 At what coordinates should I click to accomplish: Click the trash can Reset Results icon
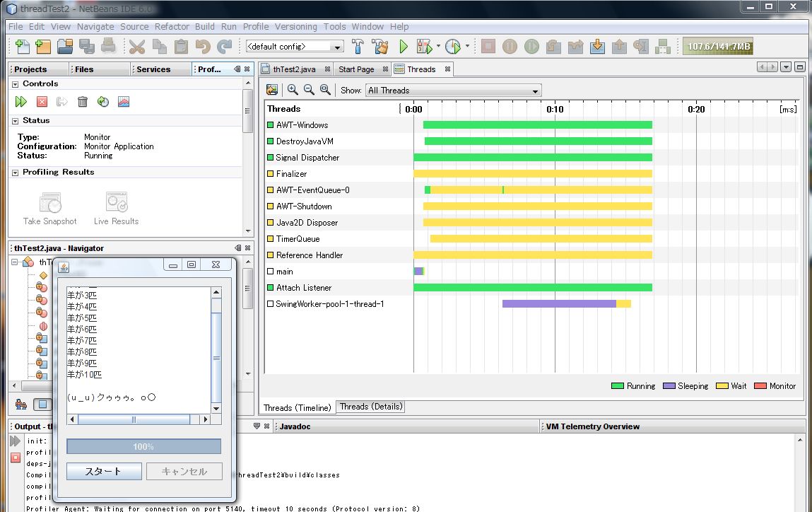[x=83, y=102]
